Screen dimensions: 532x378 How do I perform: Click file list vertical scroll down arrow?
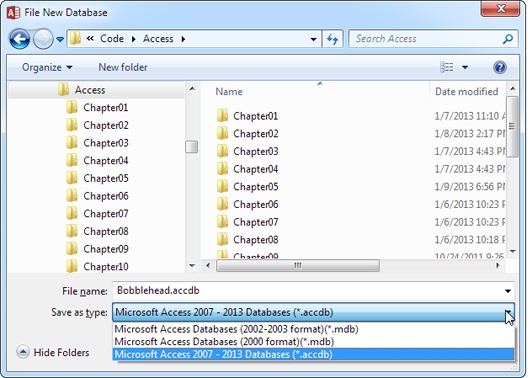click(x=513, y=251)
